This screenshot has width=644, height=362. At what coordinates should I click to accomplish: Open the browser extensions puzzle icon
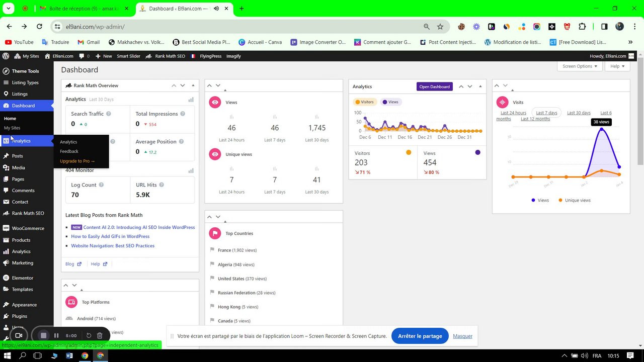click(583, 27)
